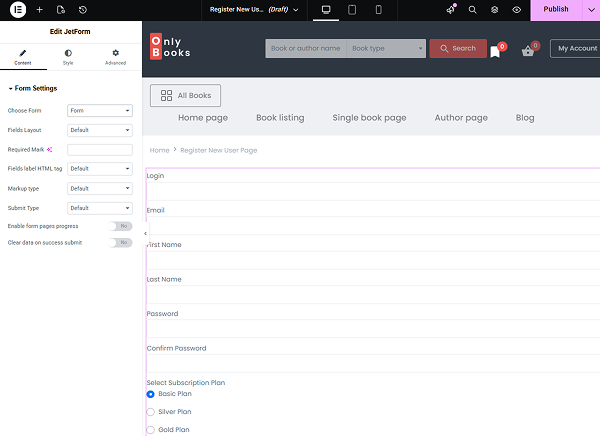Expand the Publish options arrow

[x=591, y=10]
